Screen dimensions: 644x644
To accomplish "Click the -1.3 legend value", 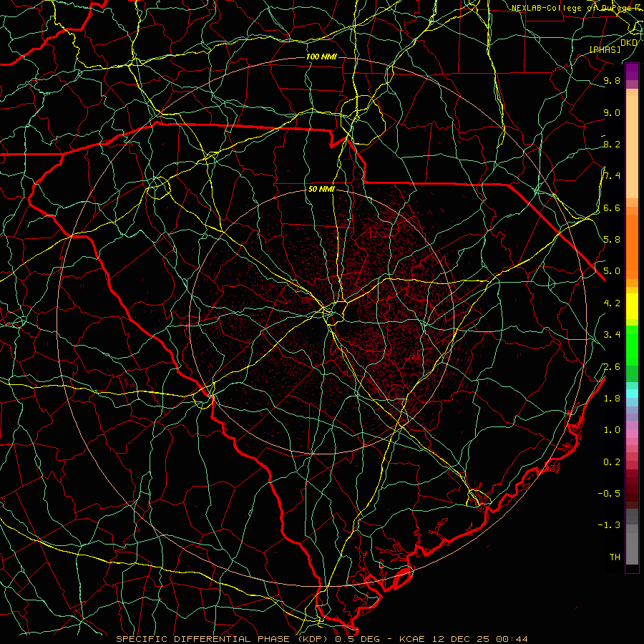I will pos(609,525).
